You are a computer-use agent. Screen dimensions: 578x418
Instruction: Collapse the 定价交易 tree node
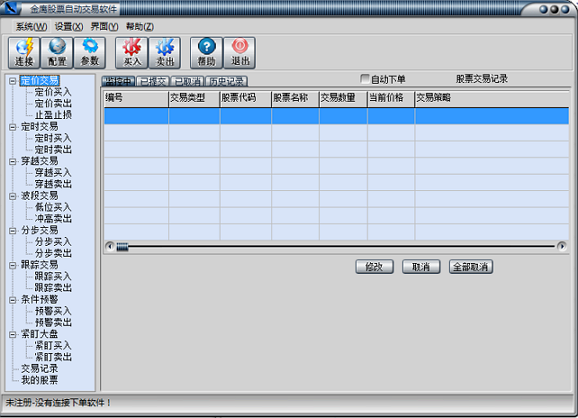(13, 81)
